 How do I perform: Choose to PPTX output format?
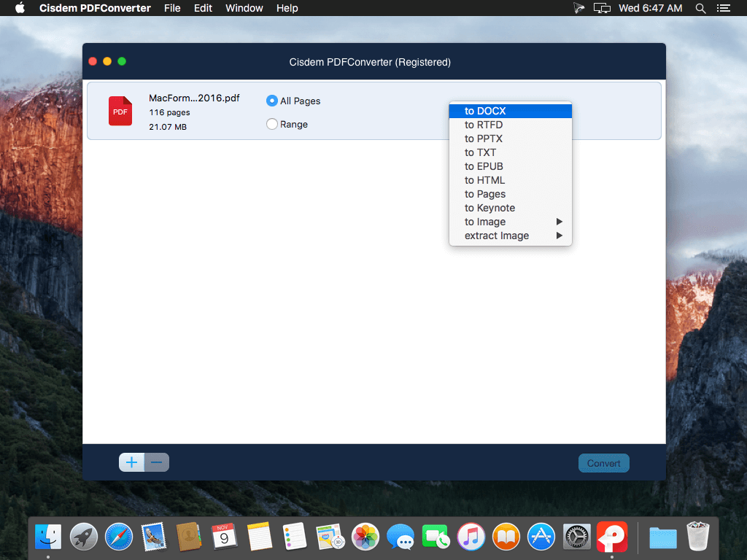(510, 139)
